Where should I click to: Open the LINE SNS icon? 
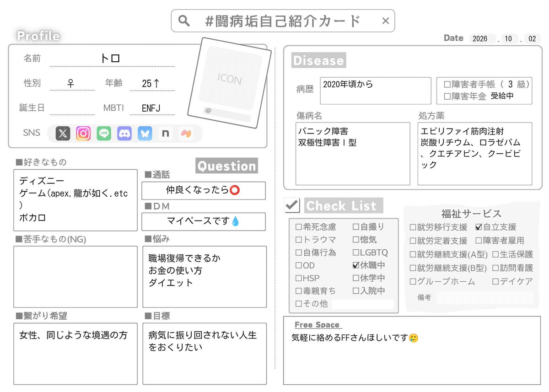tap(104, 133)
